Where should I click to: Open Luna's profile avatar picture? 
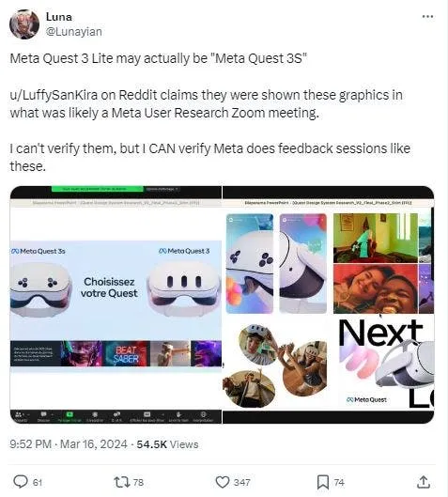point(24,24)
